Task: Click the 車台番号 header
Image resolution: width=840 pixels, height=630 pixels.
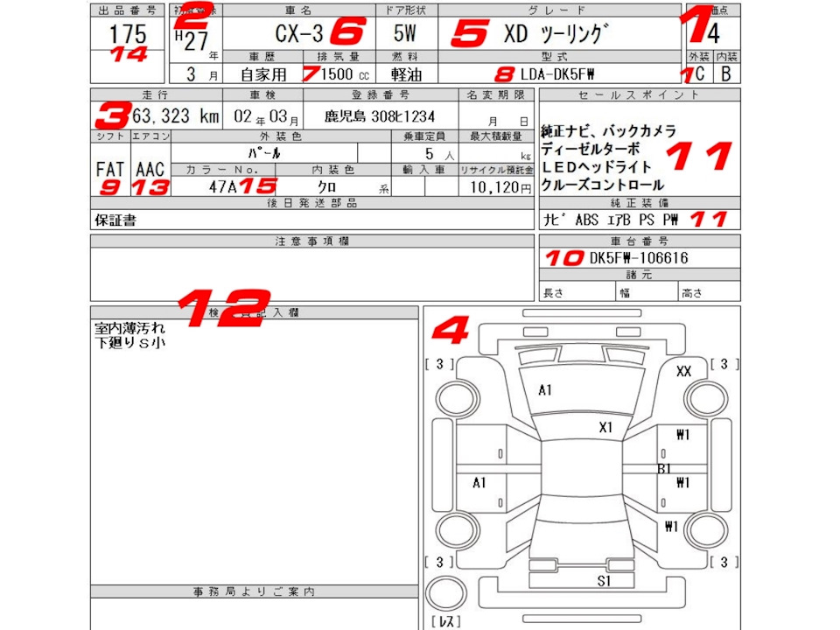Action: tap(640, 241)
